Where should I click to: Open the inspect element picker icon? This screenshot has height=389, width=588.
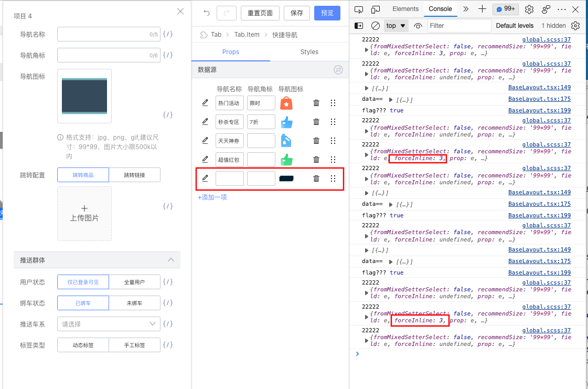coord(358,9)
